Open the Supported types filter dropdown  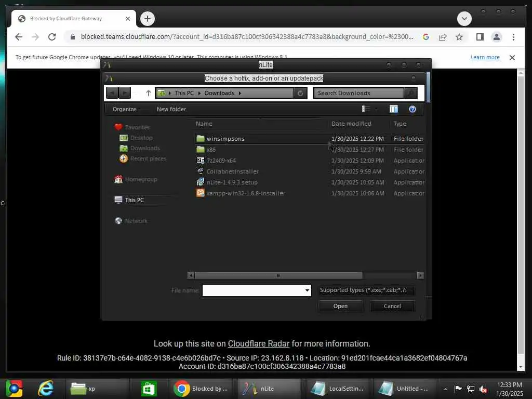point(366,290)
